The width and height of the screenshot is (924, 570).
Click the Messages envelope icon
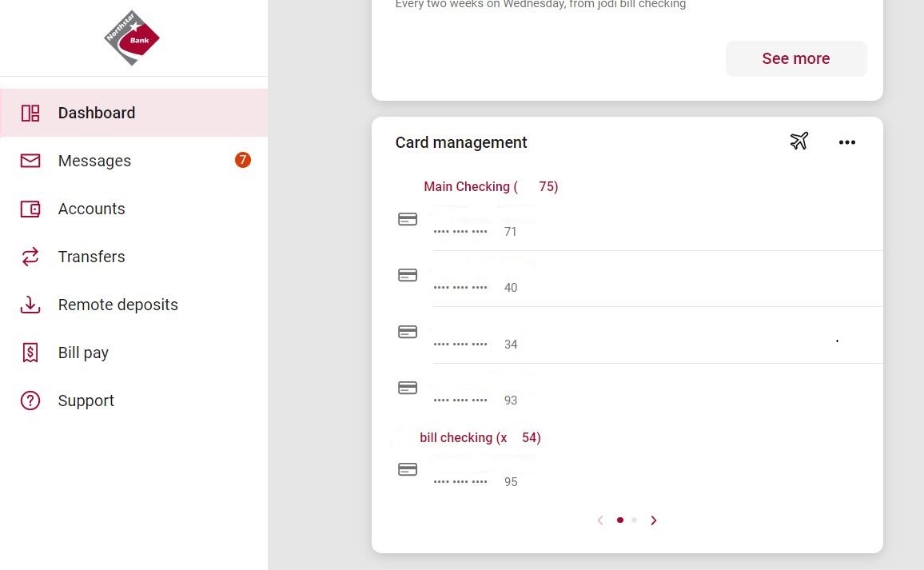pyautogui.click(x=30, y=161)
